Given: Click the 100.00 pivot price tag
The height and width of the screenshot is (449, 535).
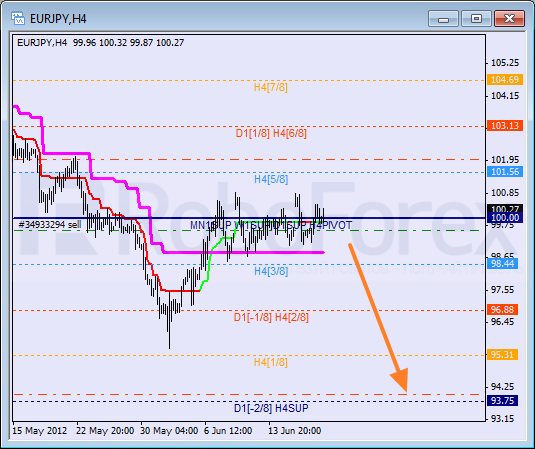Looking at the screenshot, I should click(505, 218).
